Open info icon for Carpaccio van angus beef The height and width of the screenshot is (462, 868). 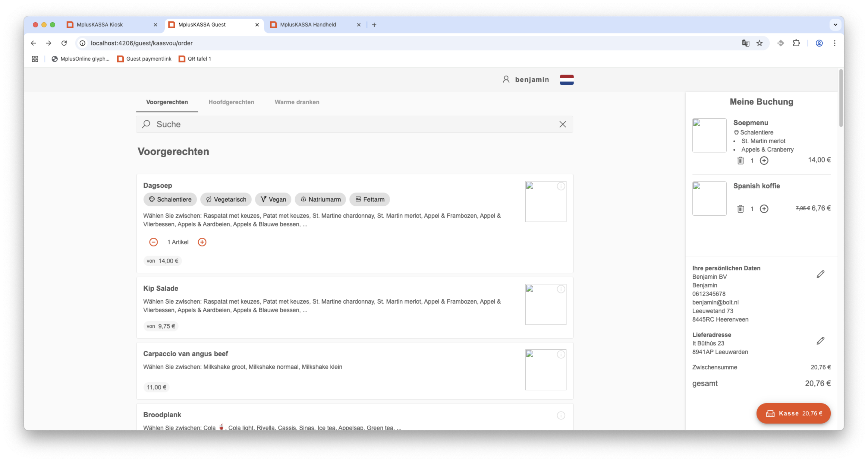pyautogui.click(x=561, y=354)
